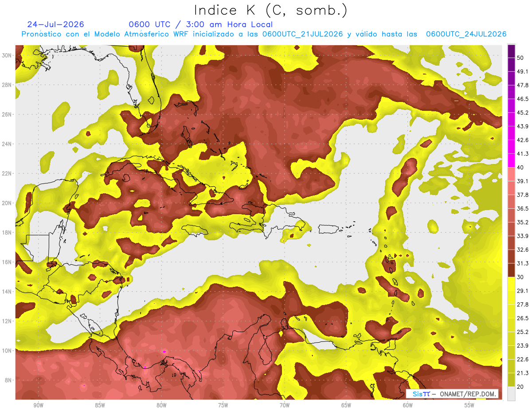Image resolution: width=532 pixels, height=411 pixels.
Task: Click the colorbar label '45.2'
Action: click(x=522, y=113)
